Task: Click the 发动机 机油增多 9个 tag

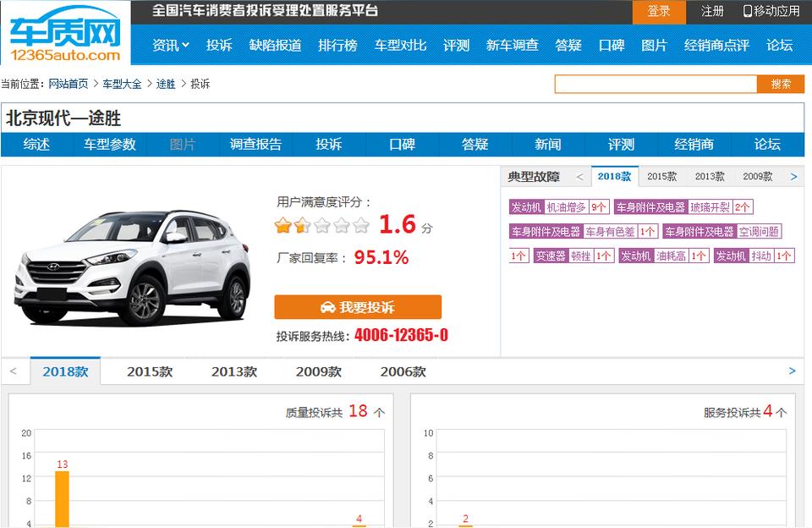Action: [559, 207]
